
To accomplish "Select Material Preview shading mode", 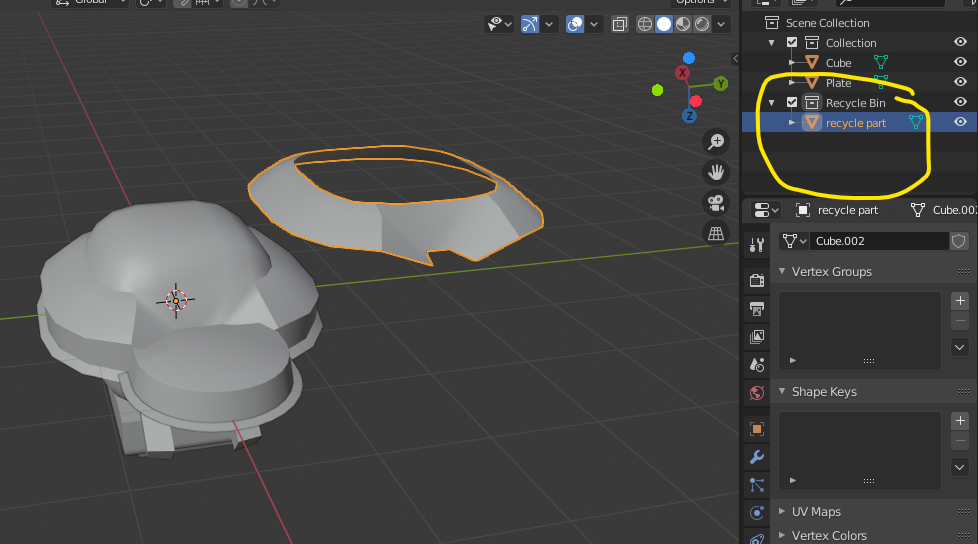I will [x=683, y=24].
